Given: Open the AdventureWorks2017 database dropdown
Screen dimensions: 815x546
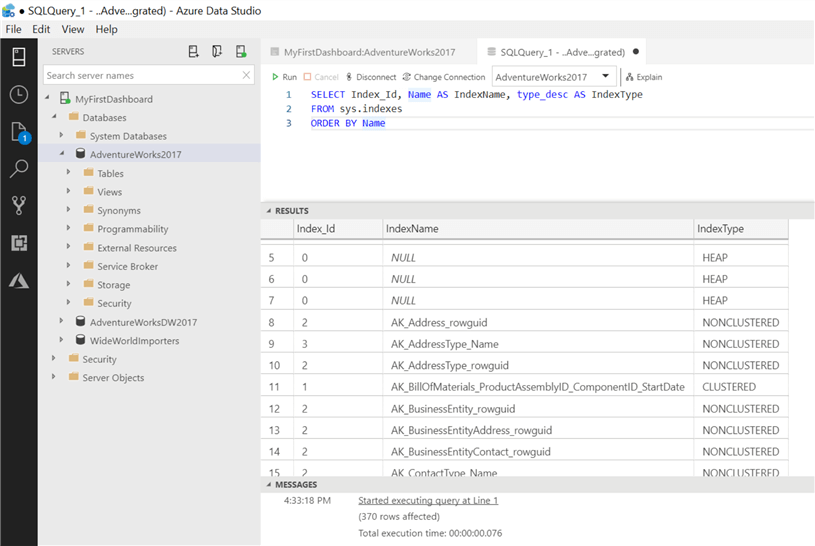Looking at the screenshot, I should point(554,77).
